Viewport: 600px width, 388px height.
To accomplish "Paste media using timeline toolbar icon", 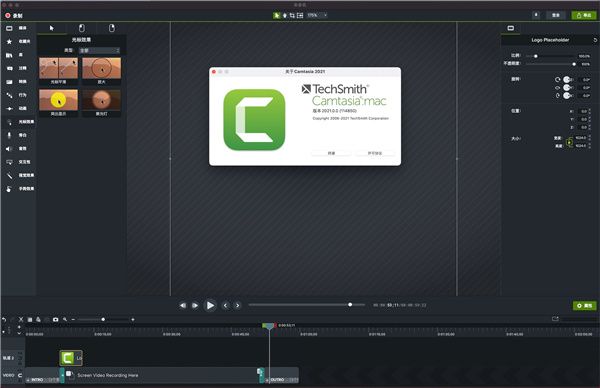I will pyautogui.click(x=38, y=320).
